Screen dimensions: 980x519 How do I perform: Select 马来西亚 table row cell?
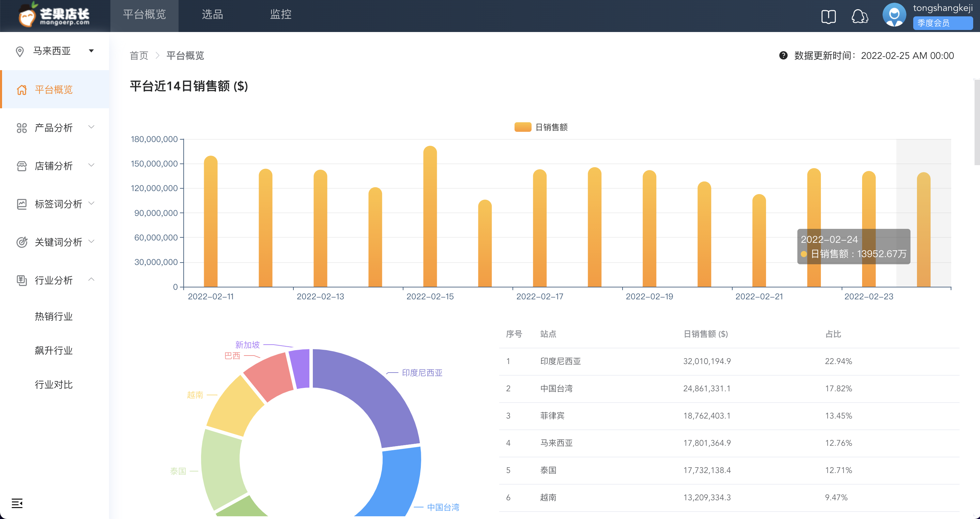pos(556,443)
